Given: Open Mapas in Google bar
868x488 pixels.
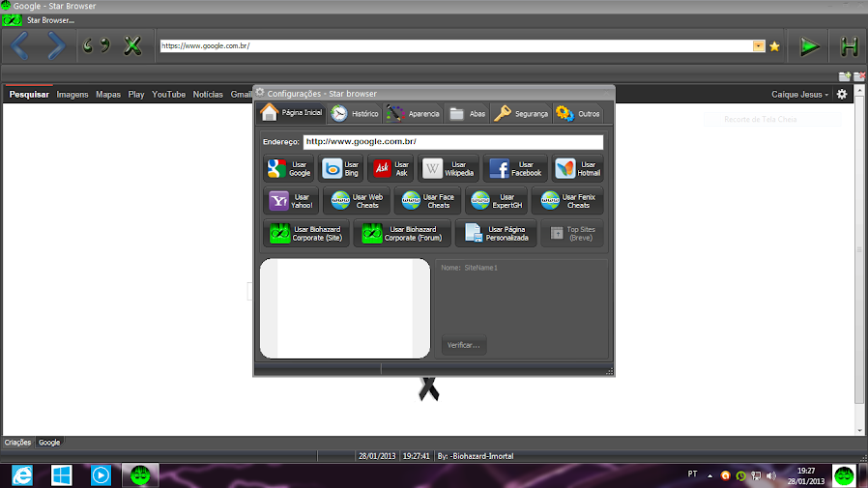Looking at the screenshot, I should (108, 95).
